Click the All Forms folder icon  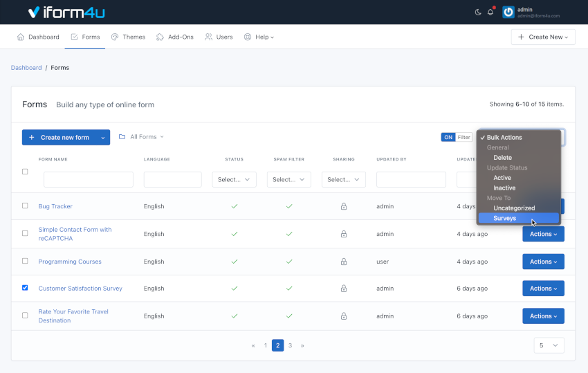point(122,136)
